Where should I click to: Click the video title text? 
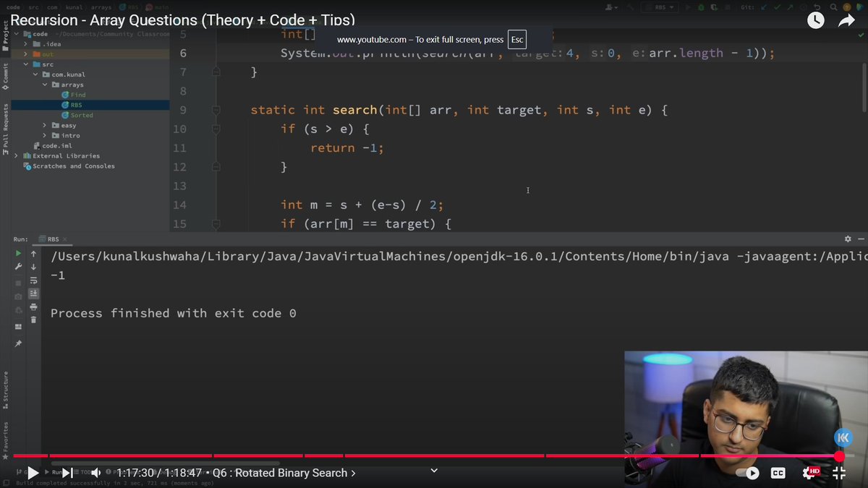point(182,20)
